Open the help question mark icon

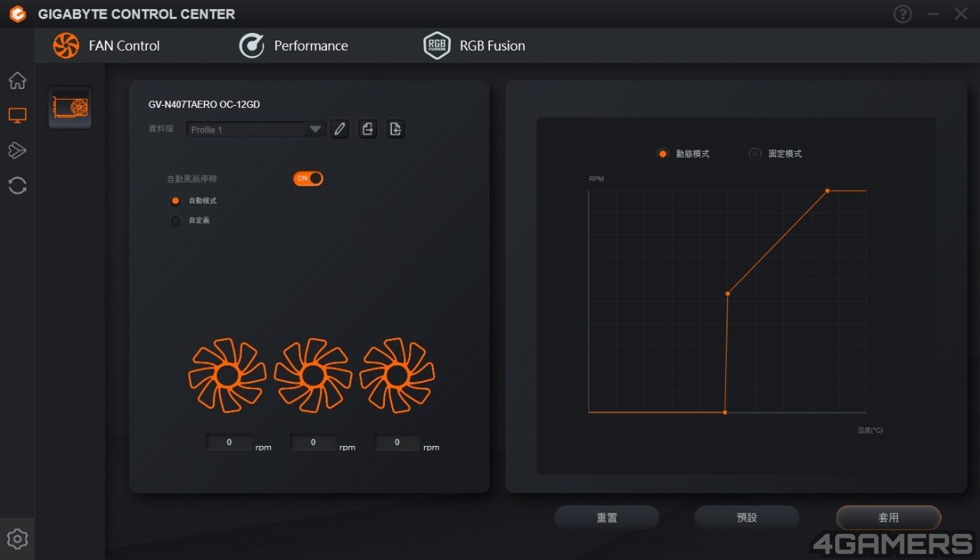[x=903, y=14]
